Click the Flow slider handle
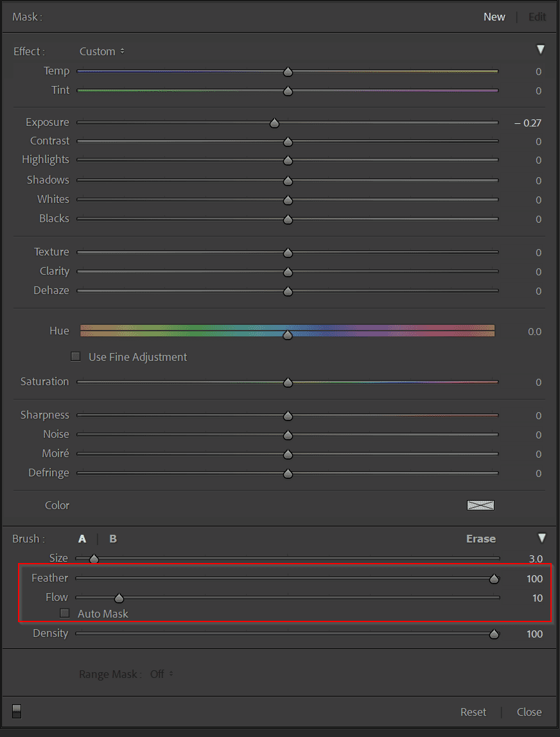 (119, 598)
